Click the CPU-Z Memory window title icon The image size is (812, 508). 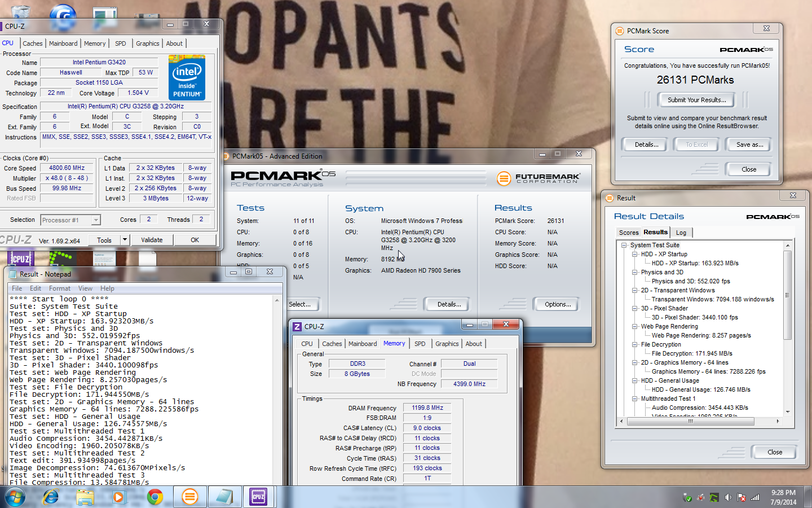point(297,326)
